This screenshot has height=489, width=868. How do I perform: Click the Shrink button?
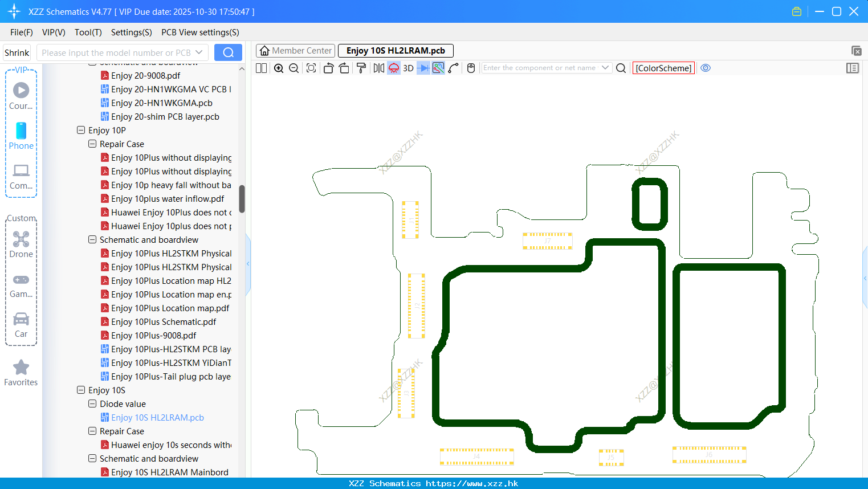[17, 52]
